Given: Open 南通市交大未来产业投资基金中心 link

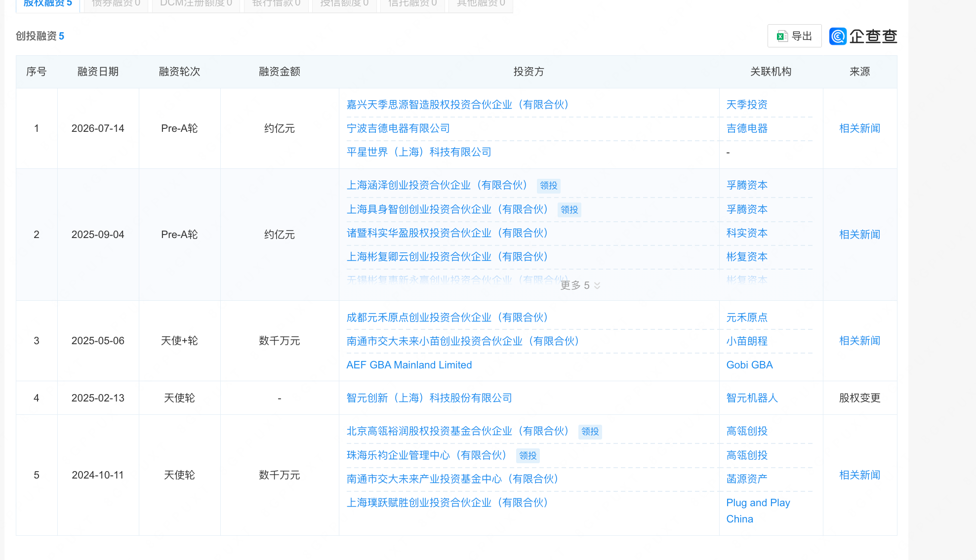Looking at the screenshot, I should [452, 479].
